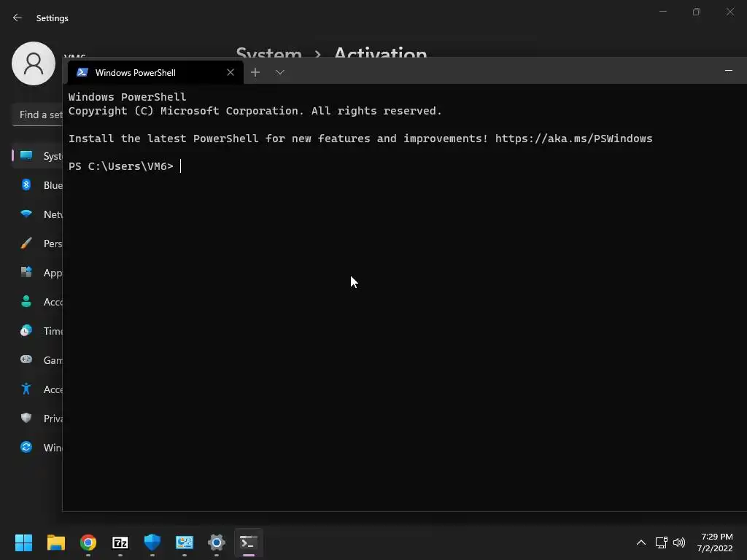Restore down the Settings window
This screenshot has width=747, height=560.
point(697,12)
